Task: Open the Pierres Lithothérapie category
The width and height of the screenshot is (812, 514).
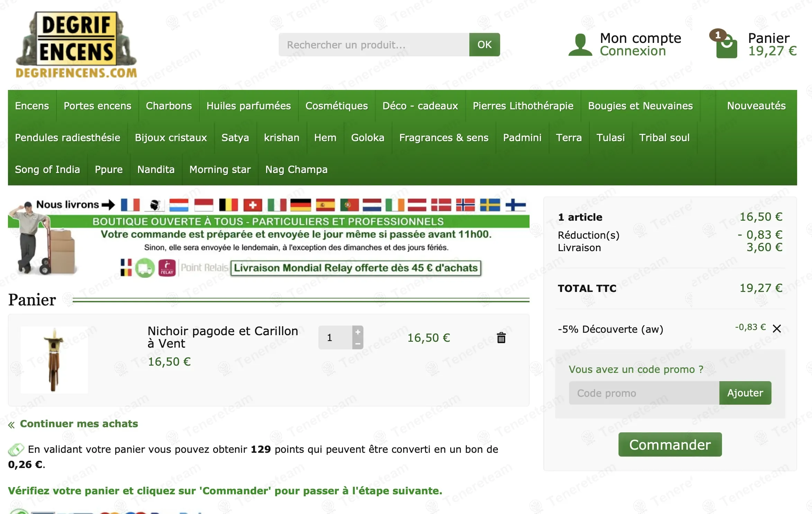Action: [x=523, y=106]
